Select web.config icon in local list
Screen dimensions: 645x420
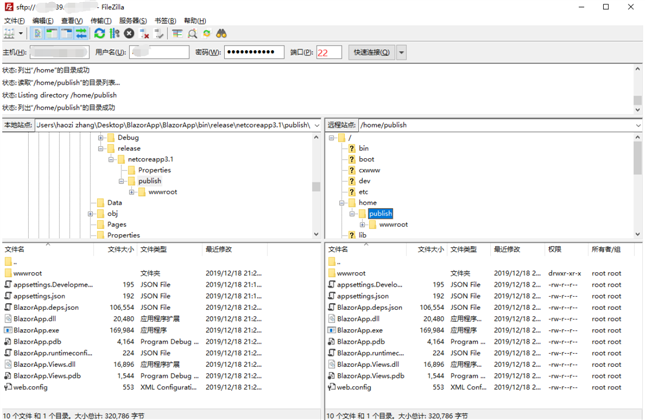tap(8, 387)
